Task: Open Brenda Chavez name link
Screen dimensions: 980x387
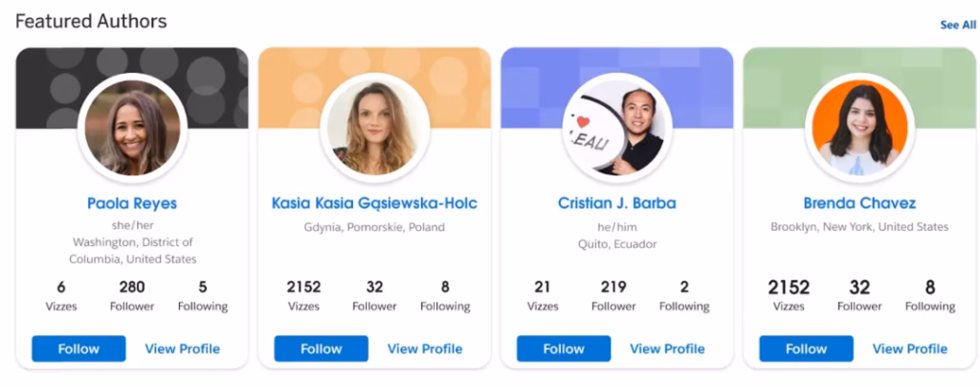Action: tap(859, 203)
